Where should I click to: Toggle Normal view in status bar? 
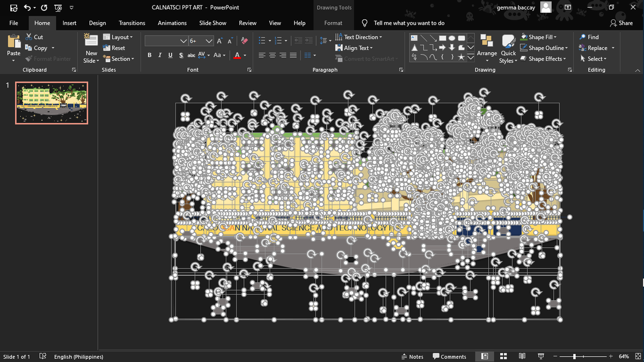pyautogui.click(x=485, y=357)
